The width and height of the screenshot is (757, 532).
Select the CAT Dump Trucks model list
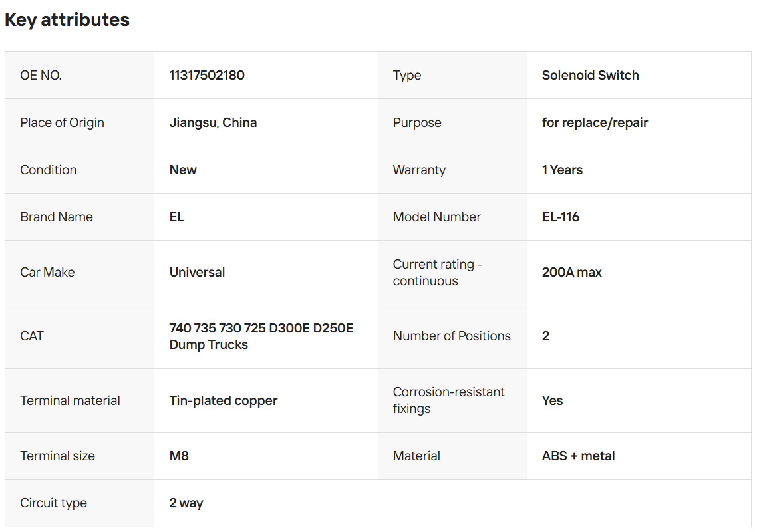261,336
